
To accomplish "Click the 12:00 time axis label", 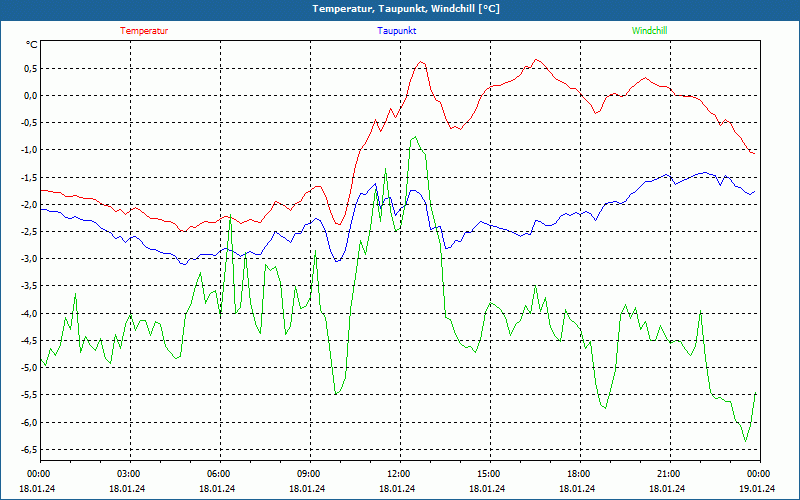I will pyautogui.click(x=399, y=474).
